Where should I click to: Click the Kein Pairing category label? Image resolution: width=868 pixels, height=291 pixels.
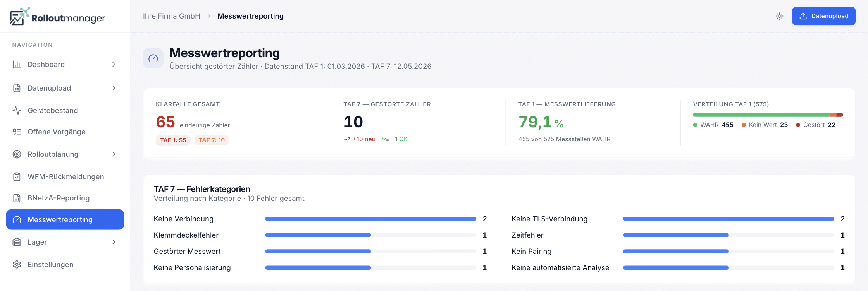531,252
